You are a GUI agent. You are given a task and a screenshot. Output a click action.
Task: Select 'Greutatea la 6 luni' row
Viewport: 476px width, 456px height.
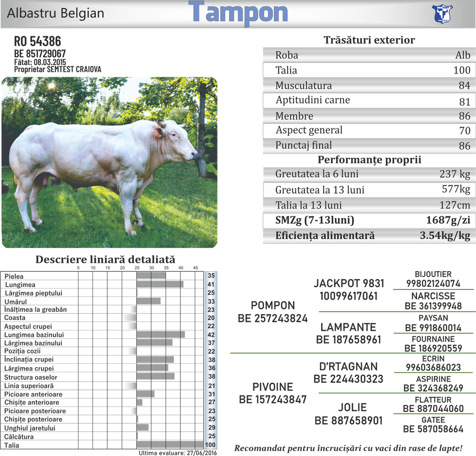pos(369,174)
